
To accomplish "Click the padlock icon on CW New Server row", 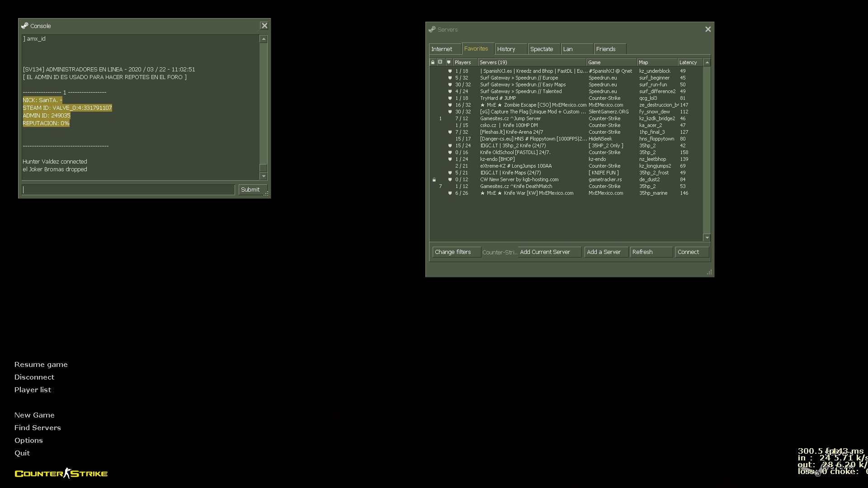I will click(x=434, y=179).
